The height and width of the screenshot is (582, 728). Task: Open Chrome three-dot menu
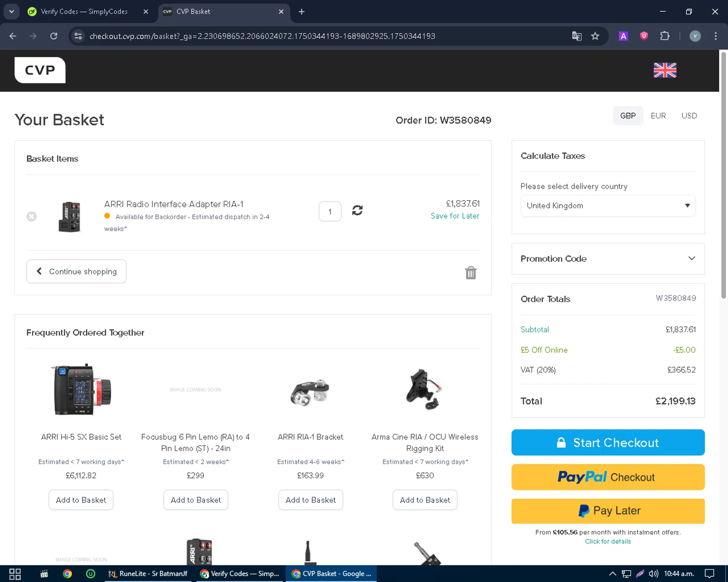[715, 36]
